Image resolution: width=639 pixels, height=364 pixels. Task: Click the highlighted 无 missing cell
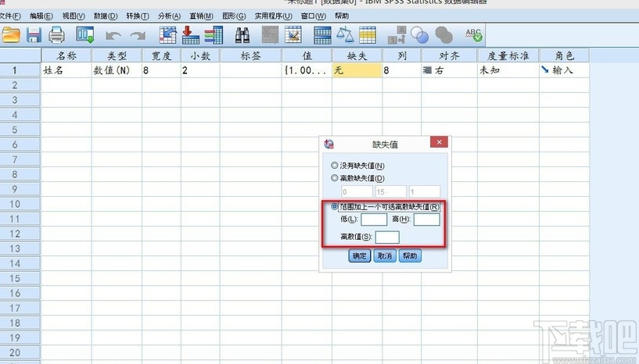tap(357, 70)
